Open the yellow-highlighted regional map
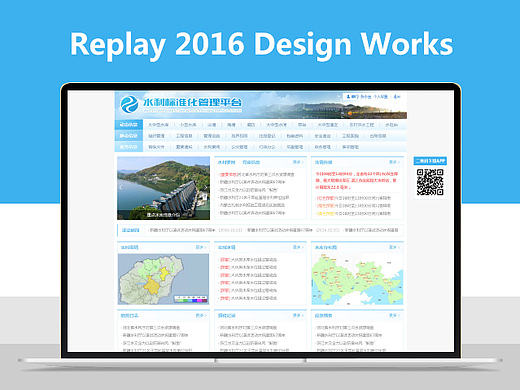Screen dimensions: 520x390 click(163, 279)
